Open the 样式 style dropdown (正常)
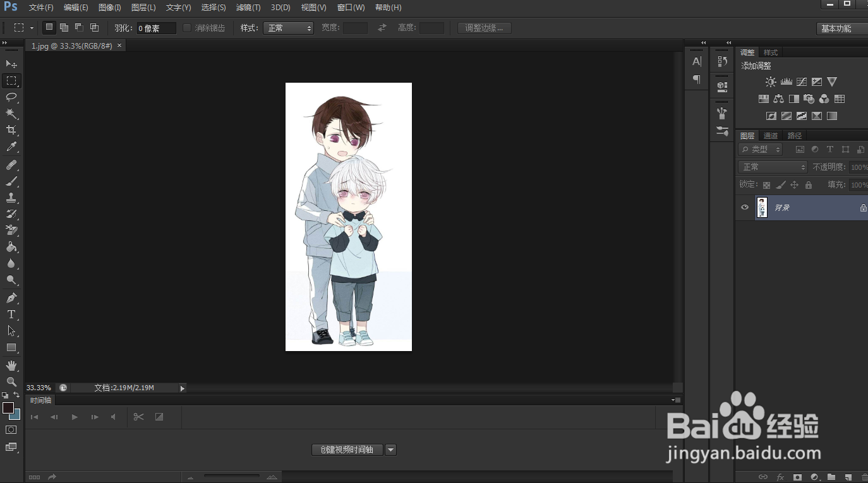The width and height of the screenshot is (868, 483). tap(288, 28)
